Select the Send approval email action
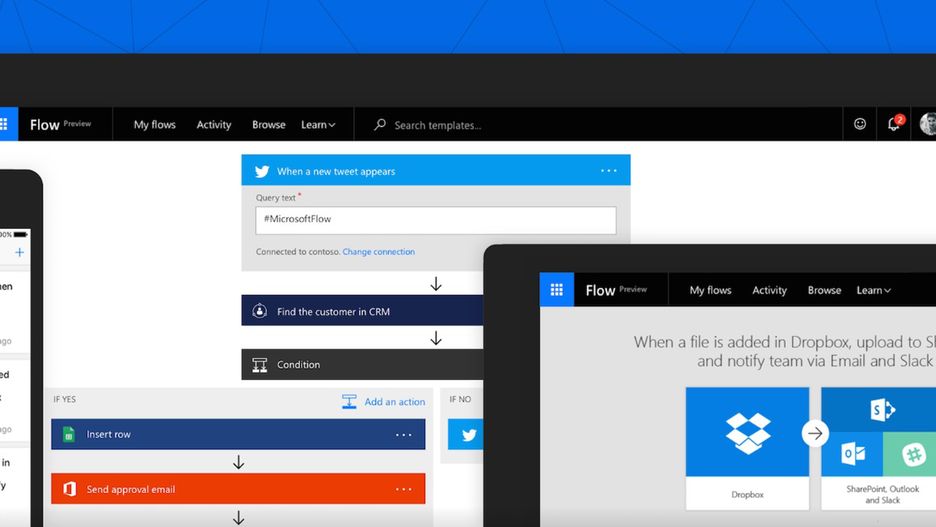 click(238, 489)
